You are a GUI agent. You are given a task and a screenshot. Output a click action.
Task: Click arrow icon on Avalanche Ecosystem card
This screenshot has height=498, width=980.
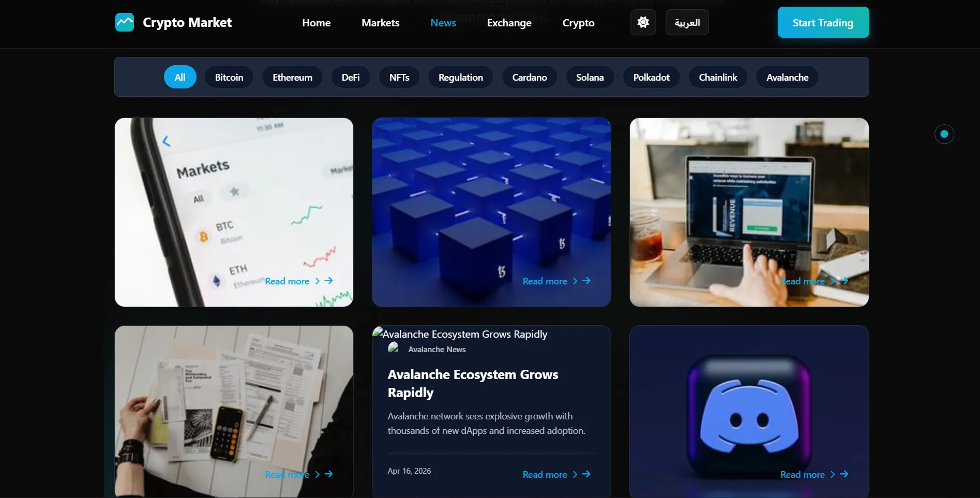click(586, 474)
